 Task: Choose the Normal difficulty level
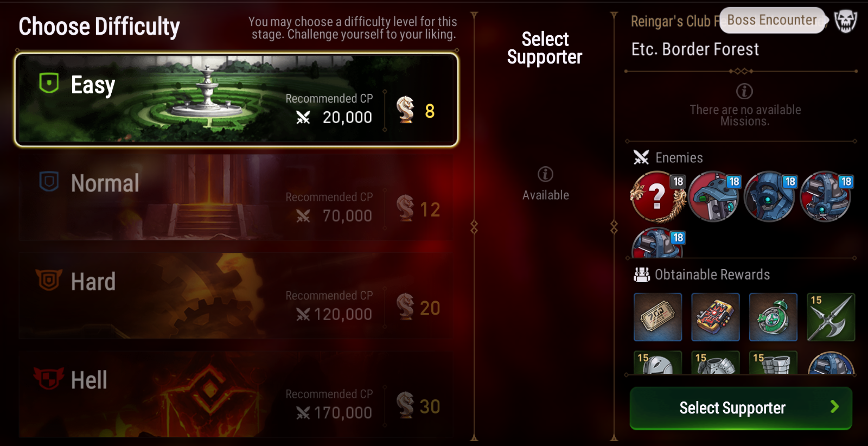(x=237, y=197)
